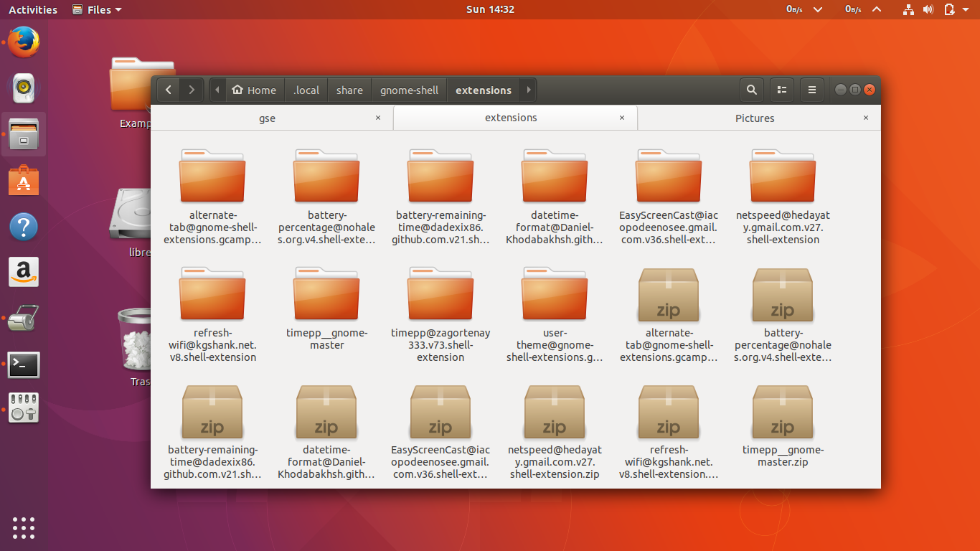Open the Trash on the desktop

137,337
